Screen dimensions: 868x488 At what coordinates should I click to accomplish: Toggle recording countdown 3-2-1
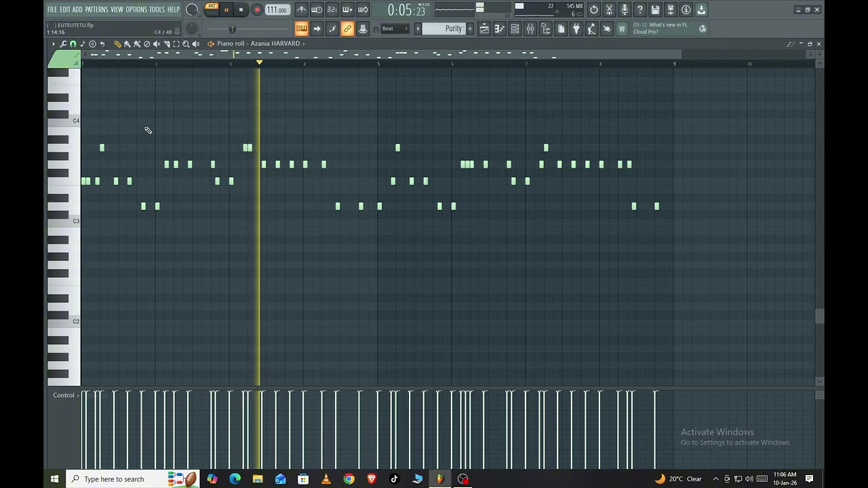tap(332, 9)
